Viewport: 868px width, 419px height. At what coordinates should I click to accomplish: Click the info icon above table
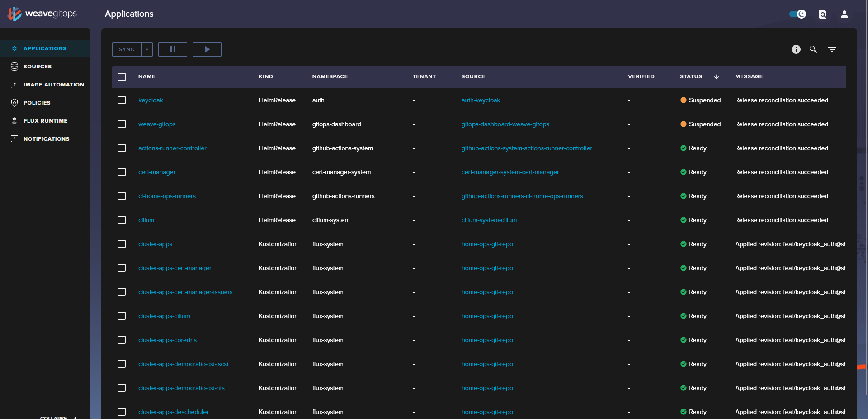(x=796, y=49)
